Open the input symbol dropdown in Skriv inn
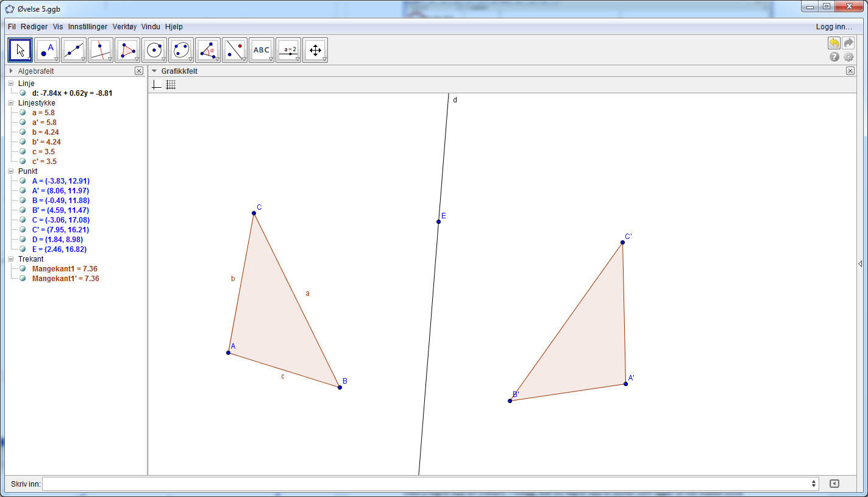The width and height of the screenshot is (868, 497). [x=814, y=484]
